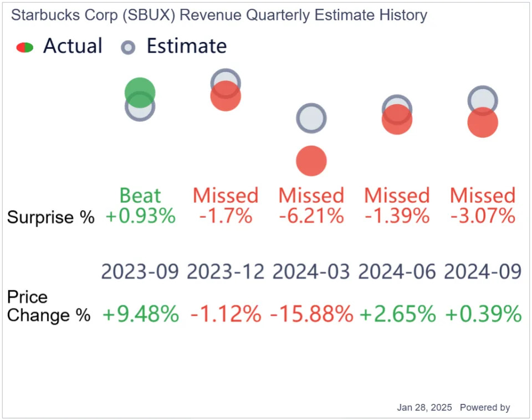Select the red actual dot for 2024-09
532x420 pixels.
click(483, 122)
